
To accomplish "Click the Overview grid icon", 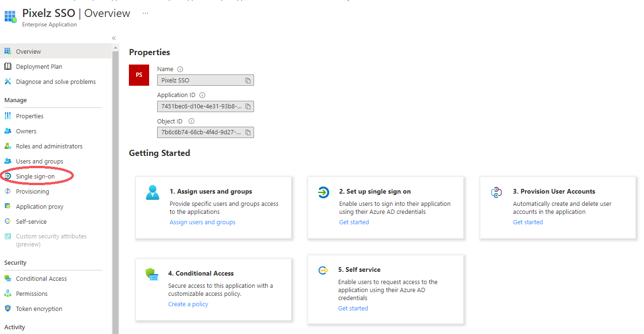I will coord(8,51).
